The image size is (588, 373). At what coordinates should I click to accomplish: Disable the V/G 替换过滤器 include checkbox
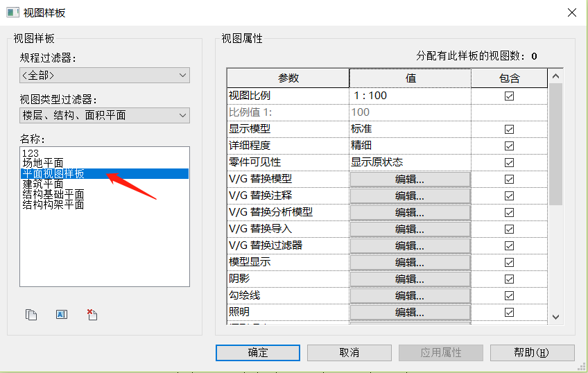pos(510,245)
